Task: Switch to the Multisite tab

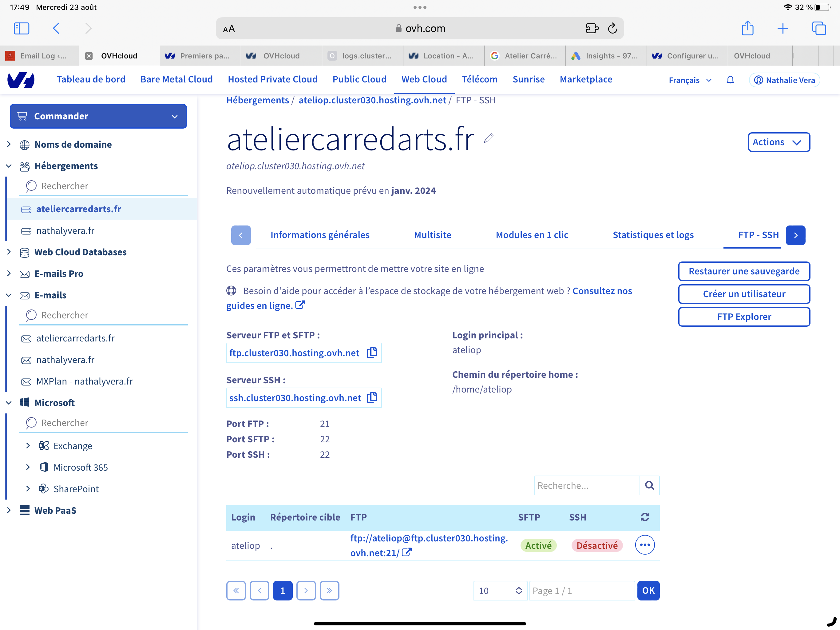Action: click(x=432, y=235)
